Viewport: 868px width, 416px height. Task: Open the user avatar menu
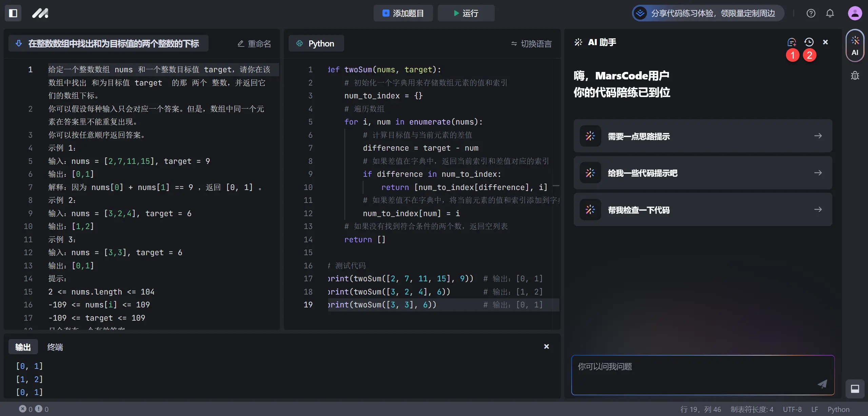[x=855, y=13]
